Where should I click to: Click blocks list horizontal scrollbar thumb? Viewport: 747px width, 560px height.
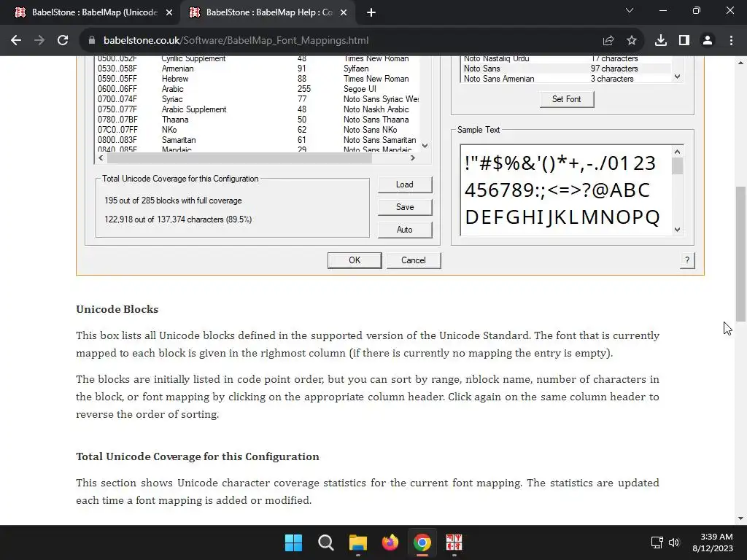pos(239,158)
